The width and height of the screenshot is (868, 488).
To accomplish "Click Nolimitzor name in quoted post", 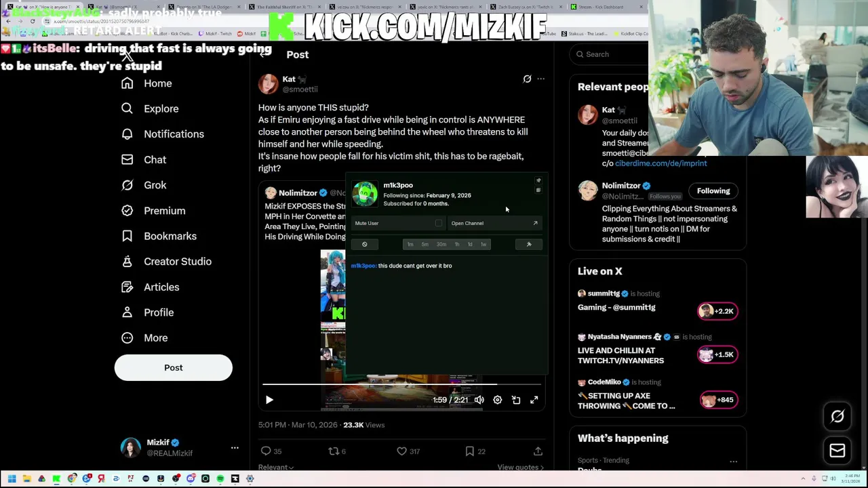I will pos(298,193).
